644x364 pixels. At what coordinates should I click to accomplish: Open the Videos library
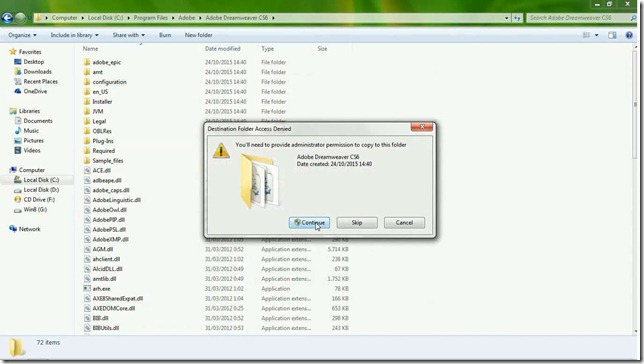(32, 151)
